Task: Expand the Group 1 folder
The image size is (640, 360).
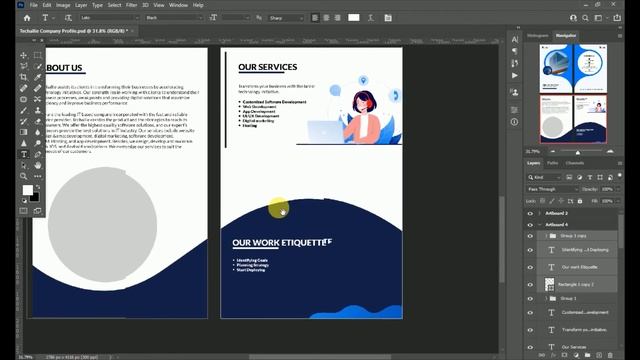Action: pyautogui.click(x=546, y=298)
